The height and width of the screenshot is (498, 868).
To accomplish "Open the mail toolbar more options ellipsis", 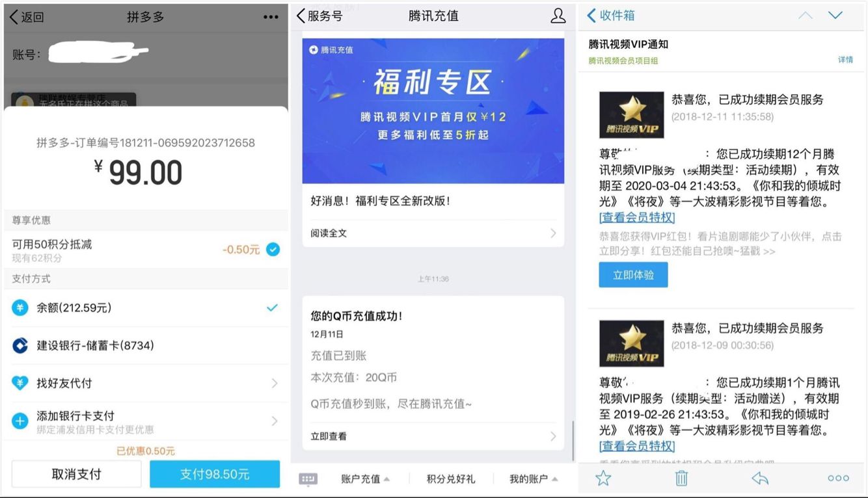I will click(x=838, y=478).
